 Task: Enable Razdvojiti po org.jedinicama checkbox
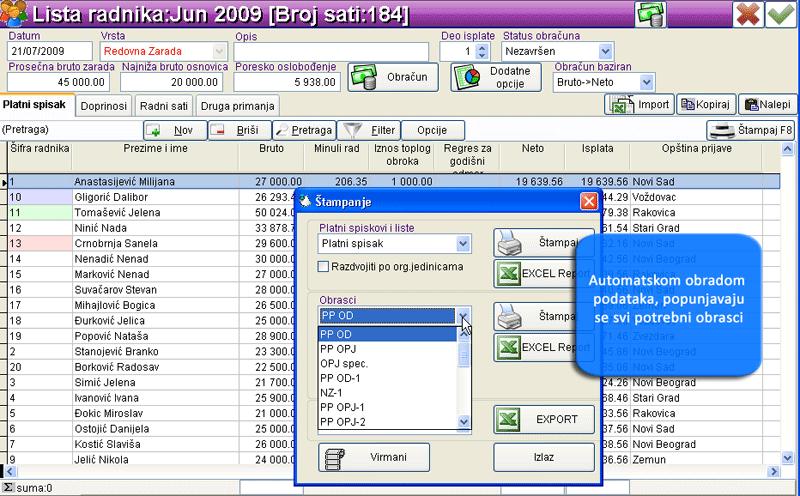[x=323, y=266]
